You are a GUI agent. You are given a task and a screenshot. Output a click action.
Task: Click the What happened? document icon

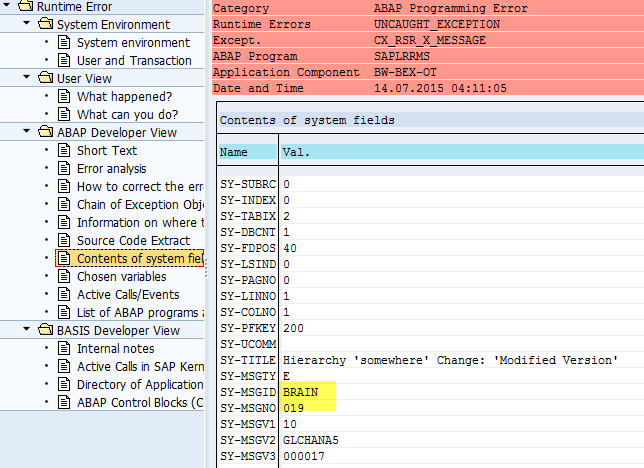tap(64, 97)
